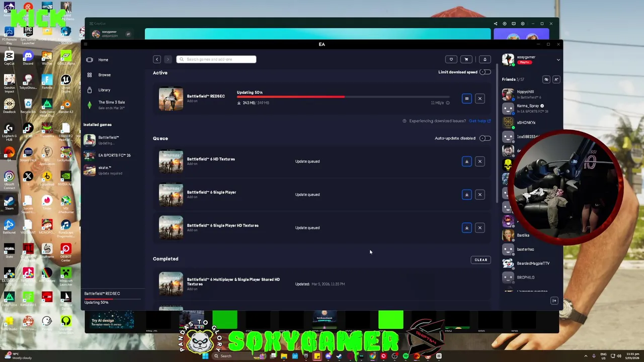Remove Battlefield 6 HD Textures from queue
644x362 pixels.
tap(480, 161)
